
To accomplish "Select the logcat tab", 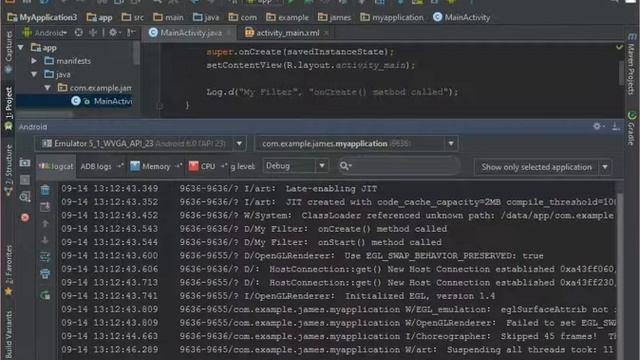I will click(x=56, y=166).
